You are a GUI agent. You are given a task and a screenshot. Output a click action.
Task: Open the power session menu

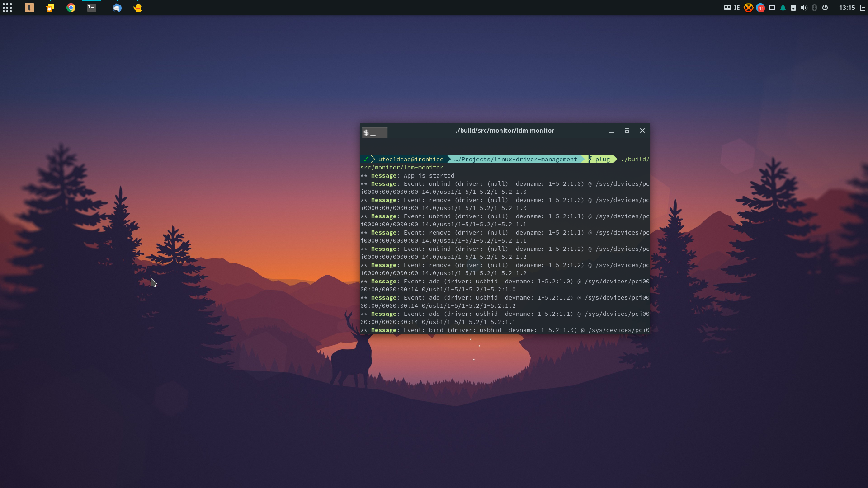click(825, 8)
